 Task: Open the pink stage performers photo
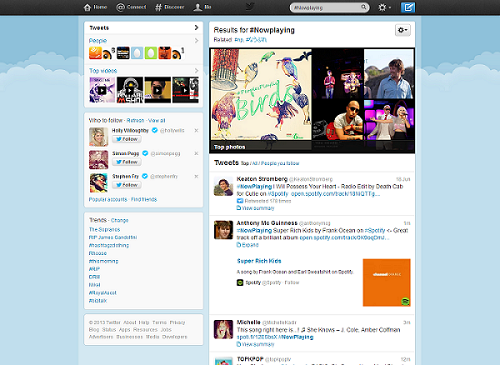(389, 120)
